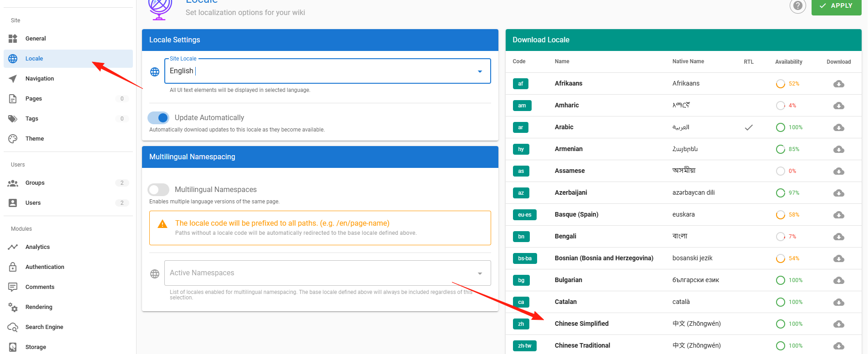Screen dimensions: 868x354
Task: Click the Native Name column header
Action: pos(688,61)
